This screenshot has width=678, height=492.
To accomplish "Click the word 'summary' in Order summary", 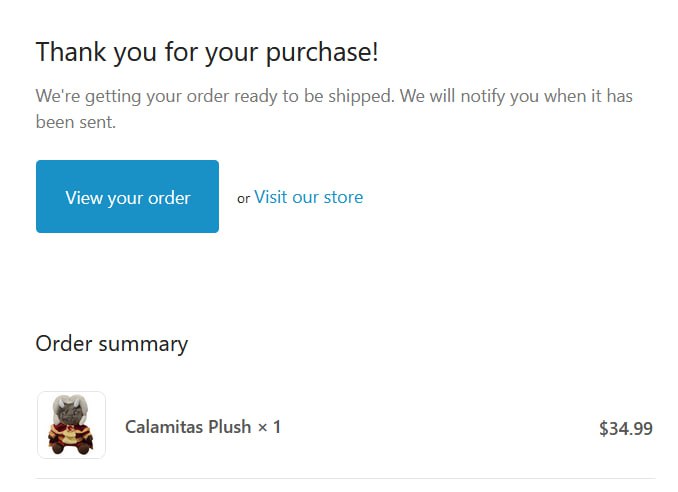I will (143, 345).
